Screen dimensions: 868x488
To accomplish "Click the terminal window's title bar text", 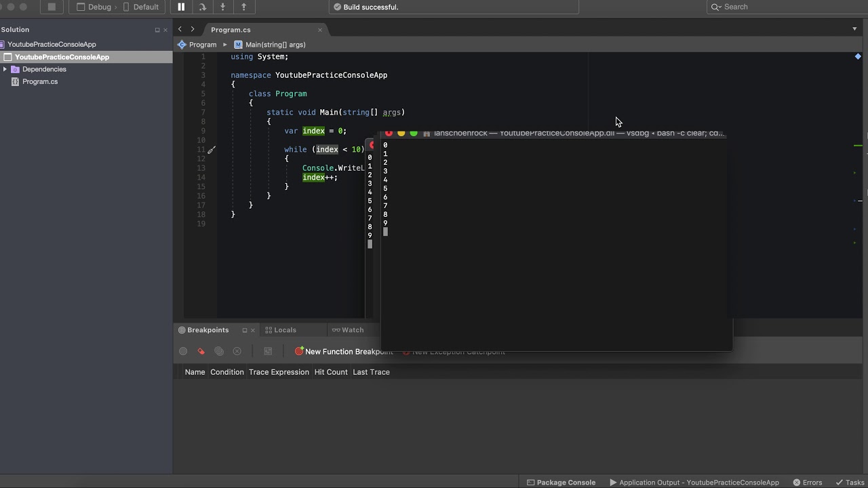I will [579, 134].
